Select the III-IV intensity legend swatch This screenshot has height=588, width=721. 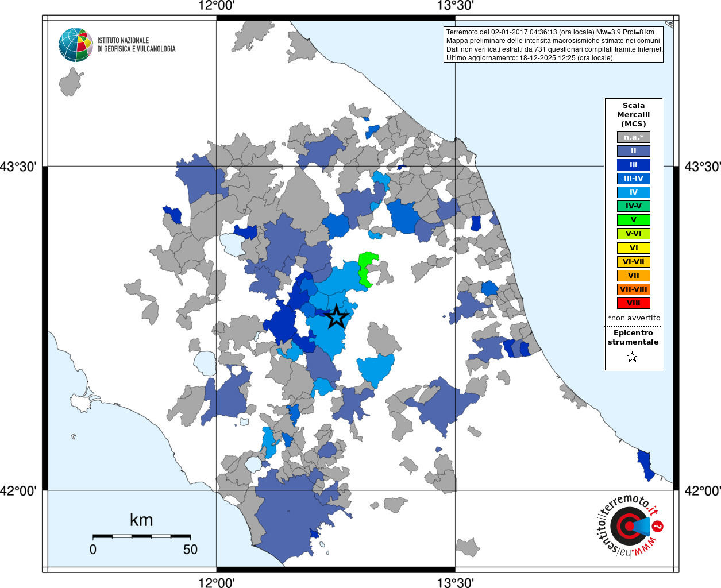pyautogui.click(x=634, y=179)
